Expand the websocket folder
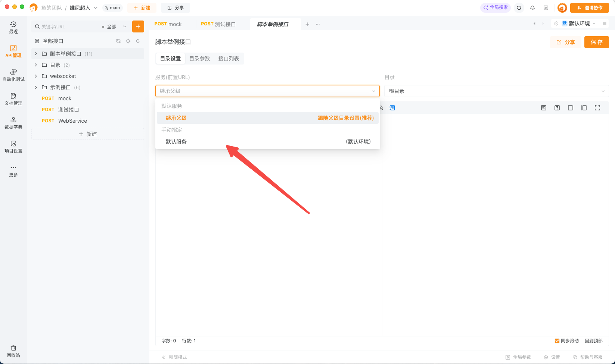 tap(35, 76)
